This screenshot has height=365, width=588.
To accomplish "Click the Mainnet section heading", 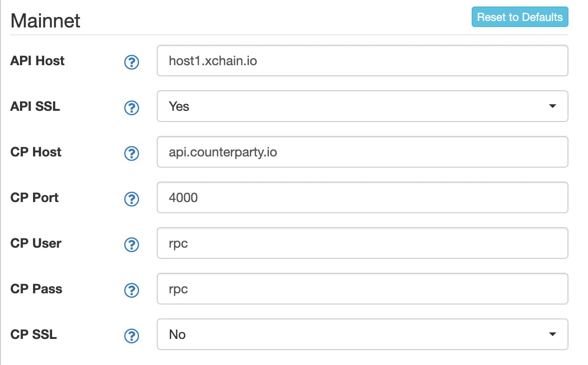I will [45, 21].
